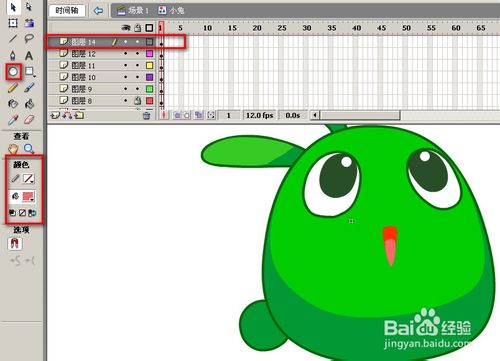The image size is (500, 361).
Task: Select layer 图层 10
Action: (x=102, y=77)
